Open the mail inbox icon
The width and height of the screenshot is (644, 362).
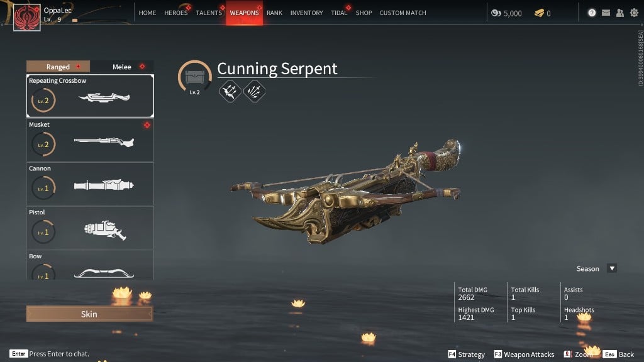(x=606, y=13)
